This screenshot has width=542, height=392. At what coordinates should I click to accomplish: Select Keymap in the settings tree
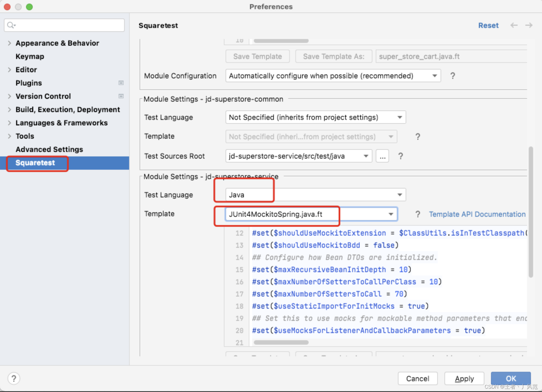click(30, 56)
